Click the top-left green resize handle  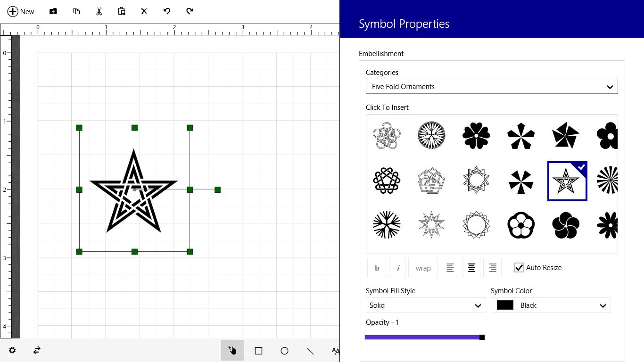[x=79, y=128]
